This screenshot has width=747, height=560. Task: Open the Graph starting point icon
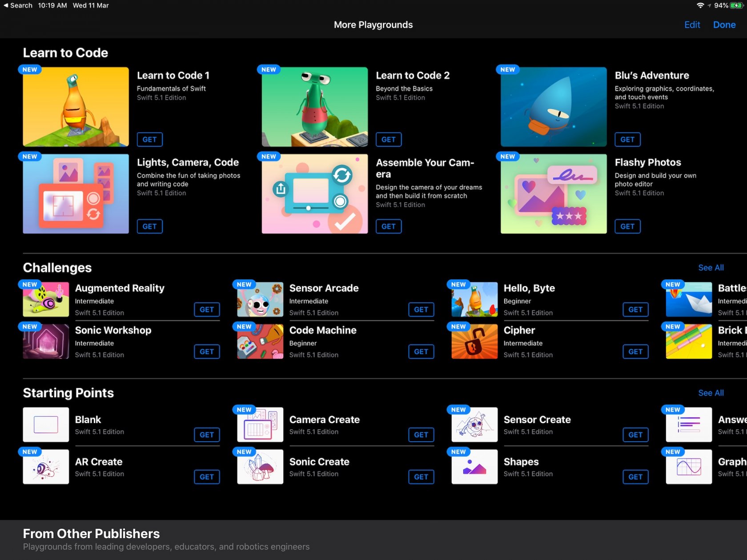click(x=688, y=467)
